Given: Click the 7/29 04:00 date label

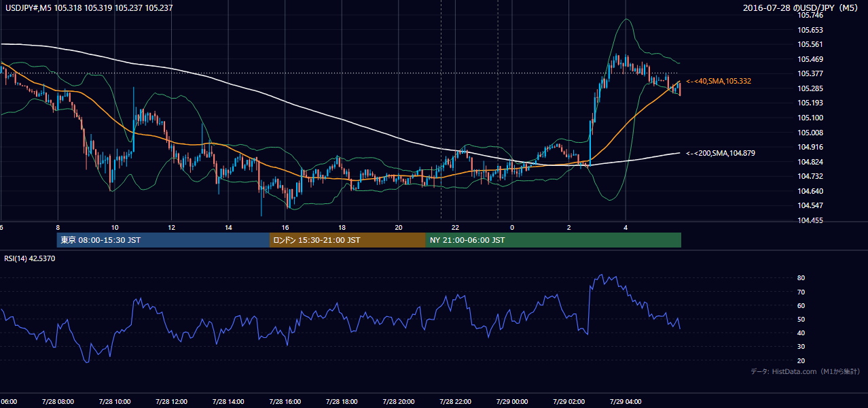Looking at the screenshot, I should tap(625, 402).
